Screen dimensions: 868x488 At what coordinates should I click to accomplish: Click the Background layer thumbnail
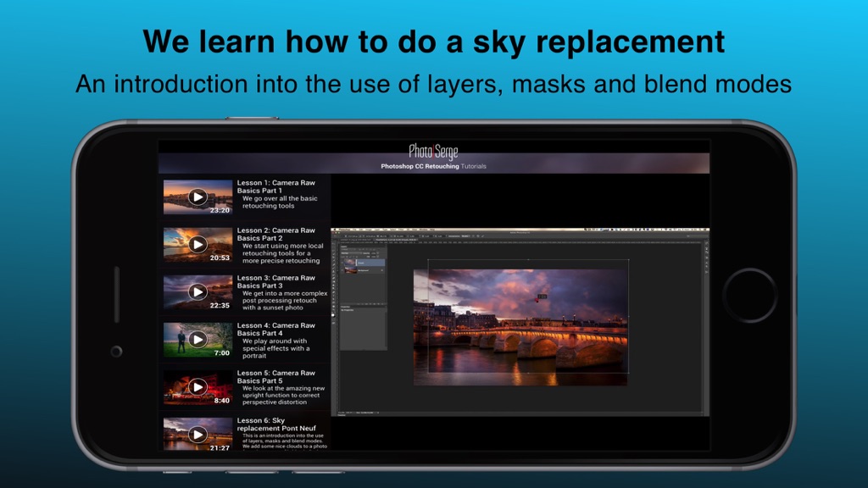350,270
